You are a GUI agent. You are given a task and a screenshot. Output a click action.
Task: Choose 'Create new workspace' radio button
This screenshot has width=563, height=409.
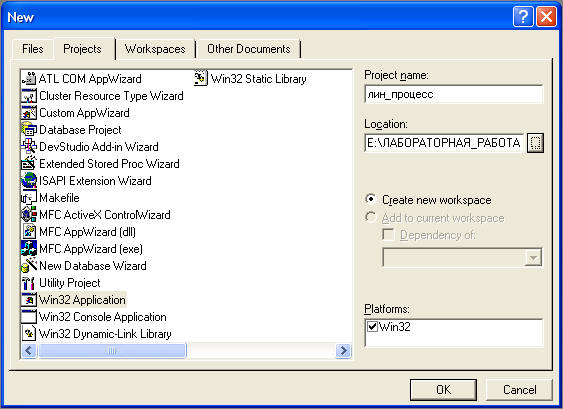point(371,199)
